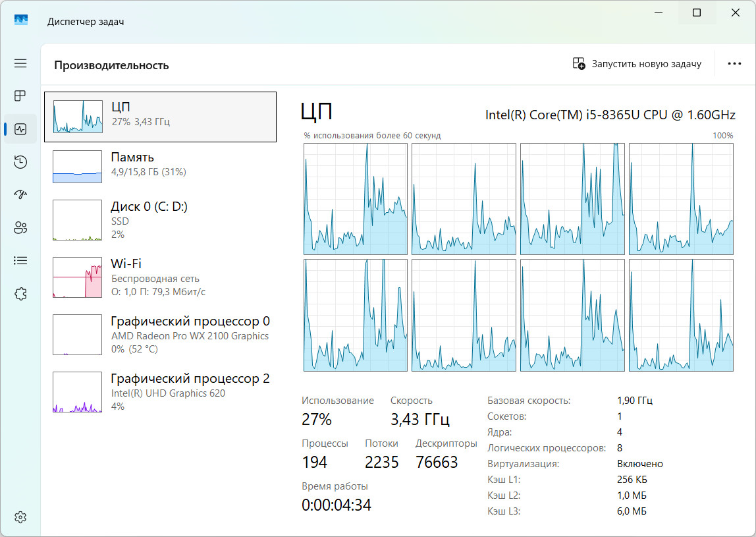Click the 27% Использование value
Image resolution: width=756 pixels, height=537 pixels.
click(x=317, y=419)
